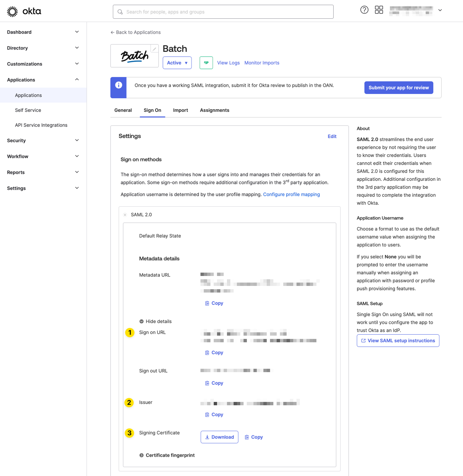Expand the Security menu
This screenshot has width=463, height=476.
(x=43, y=140)
